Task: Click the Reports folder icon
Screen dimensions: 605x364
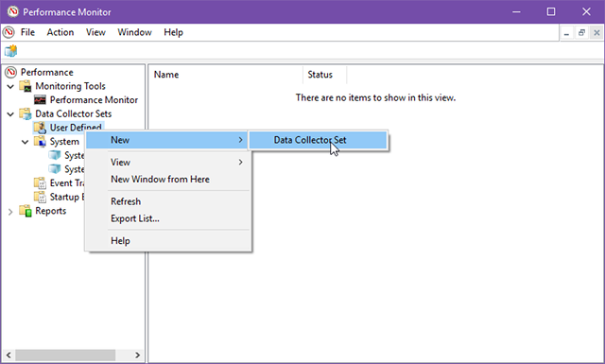Action: (26, 211)
